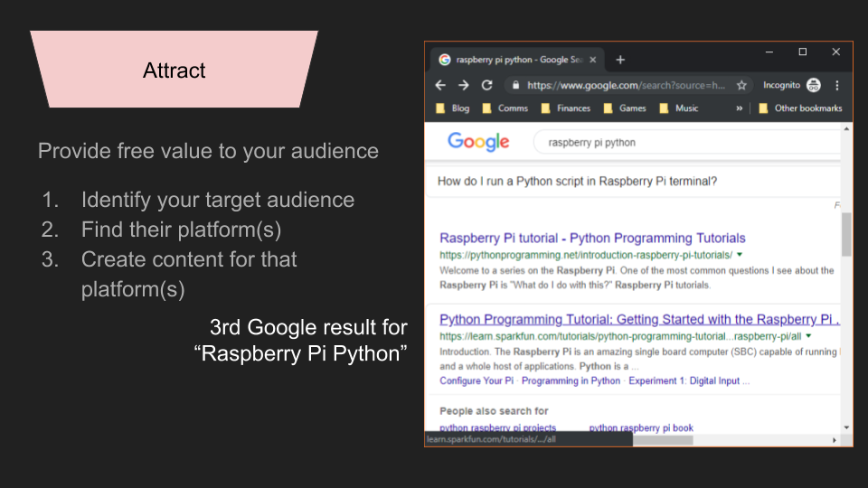Screen dimensions: 868x488
Task: Click the padlock site info icon
Action: (x=515, y=85)
